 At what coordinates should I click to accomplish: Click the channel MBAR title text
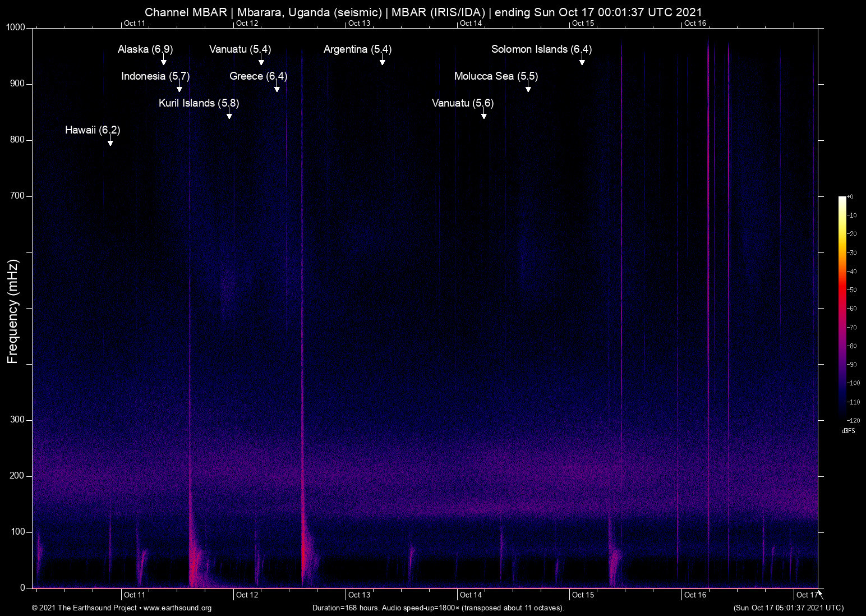423,12
